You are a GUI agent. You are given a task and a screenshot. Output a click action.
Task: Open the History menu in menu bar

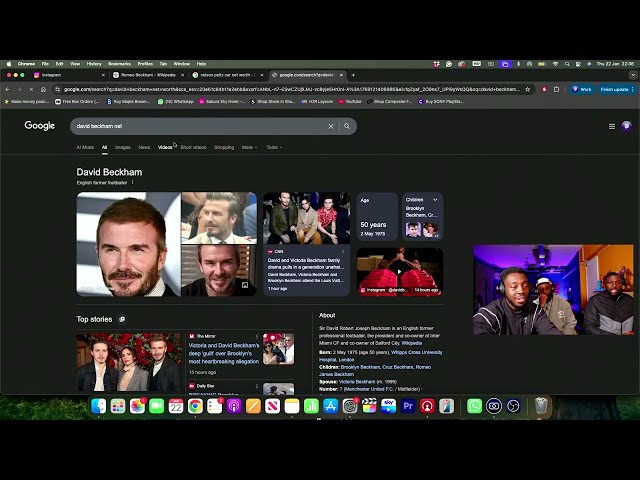(x=94, y=64)
